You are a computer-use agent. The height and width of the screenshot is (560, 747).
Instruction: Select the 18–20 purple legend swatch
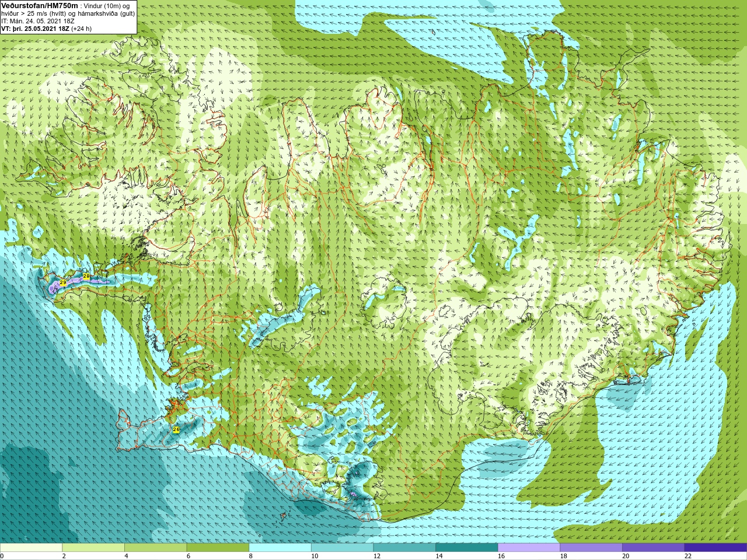591,548
